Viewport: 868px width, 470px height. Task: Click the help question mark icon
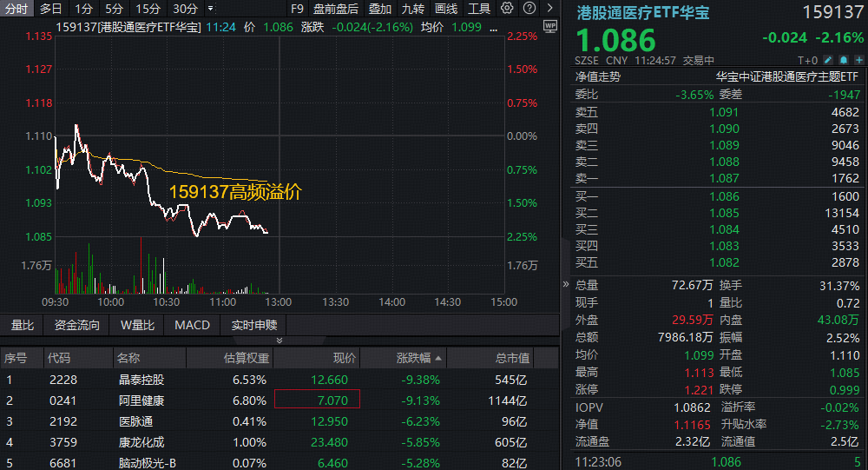528,9
